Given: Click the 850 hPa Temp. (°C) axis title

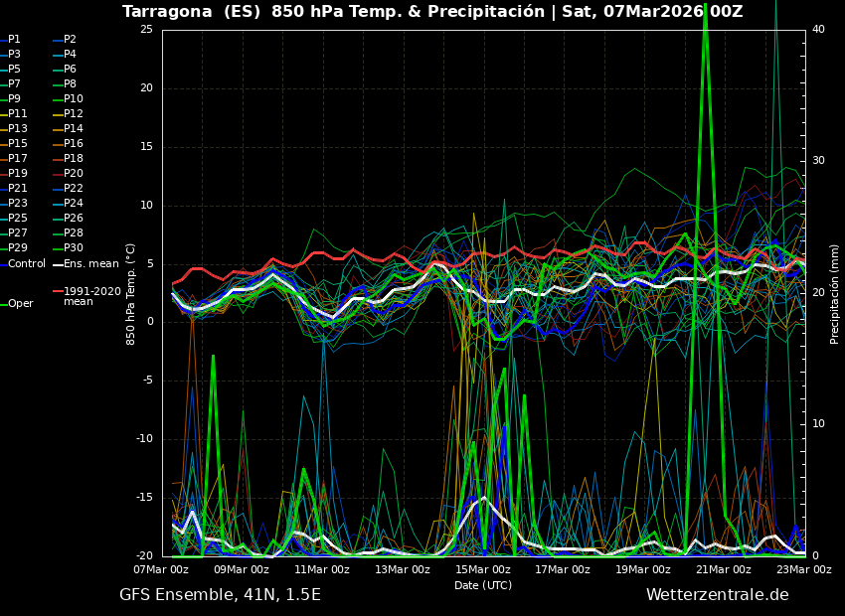Looking at the screenshot, I should pos(131,294).
